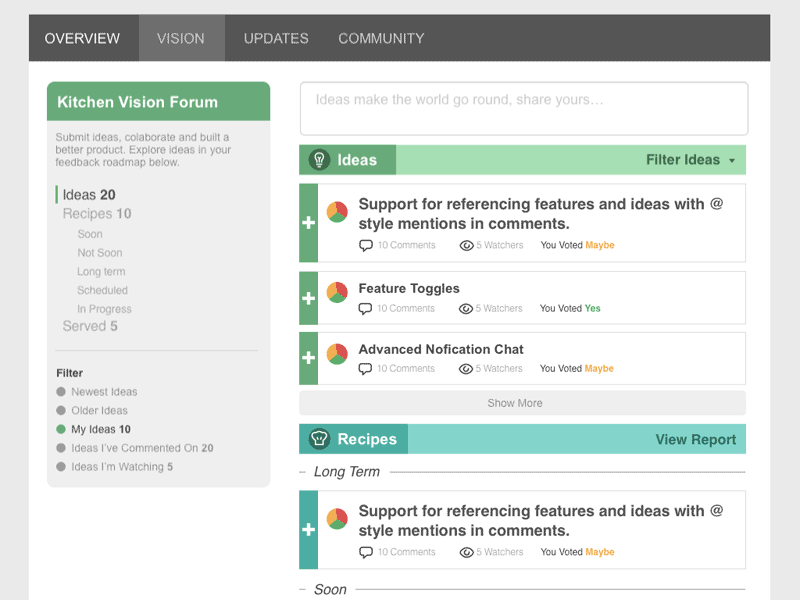Click the idea sharing text box
800x600 pixels.
click(x=524, y=109)
